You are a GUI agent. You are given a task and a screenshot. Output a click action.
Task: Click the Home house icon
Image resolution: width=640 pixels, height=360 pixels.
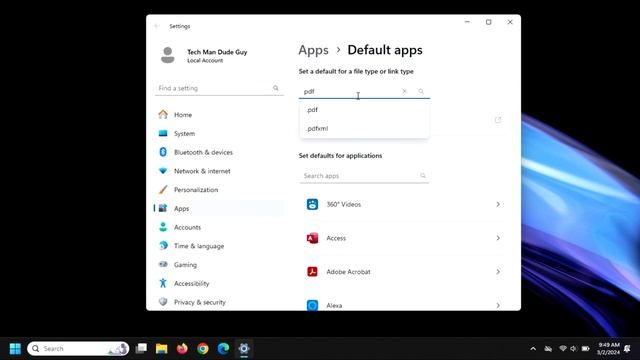(163, 114)
